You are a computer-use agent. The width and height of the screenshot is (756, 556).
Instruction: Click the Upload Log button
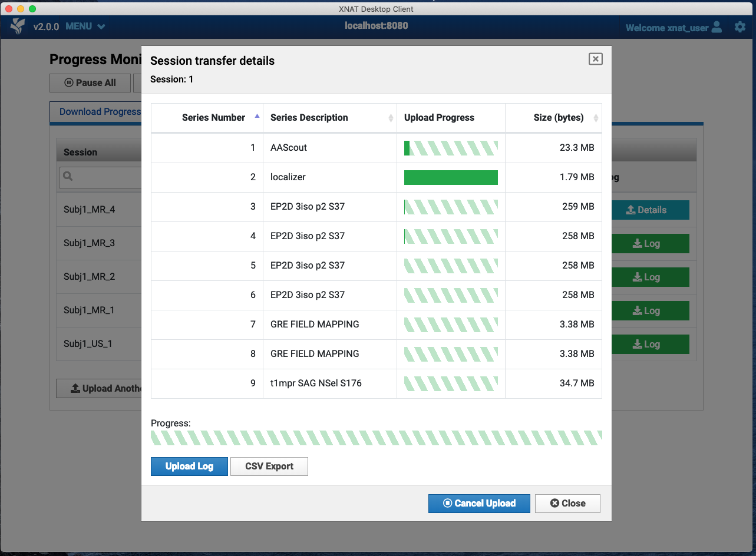[189, 466]
